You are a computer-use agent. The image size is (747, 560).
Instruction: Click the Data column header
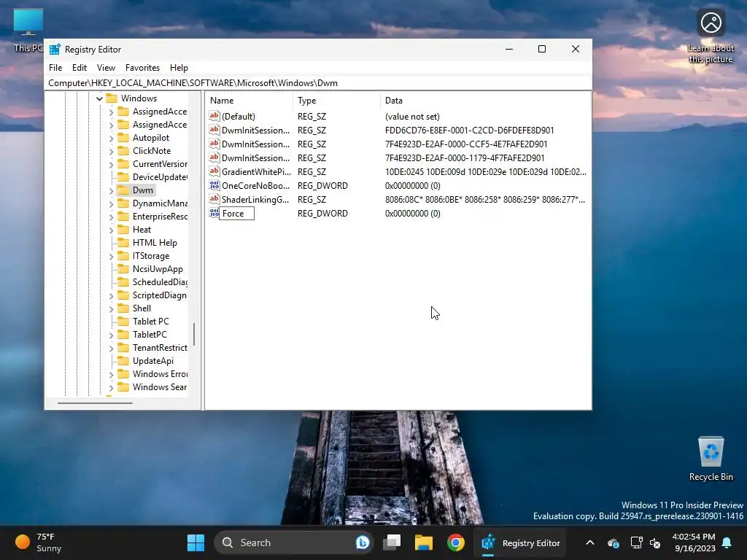(x=485, y=101)
